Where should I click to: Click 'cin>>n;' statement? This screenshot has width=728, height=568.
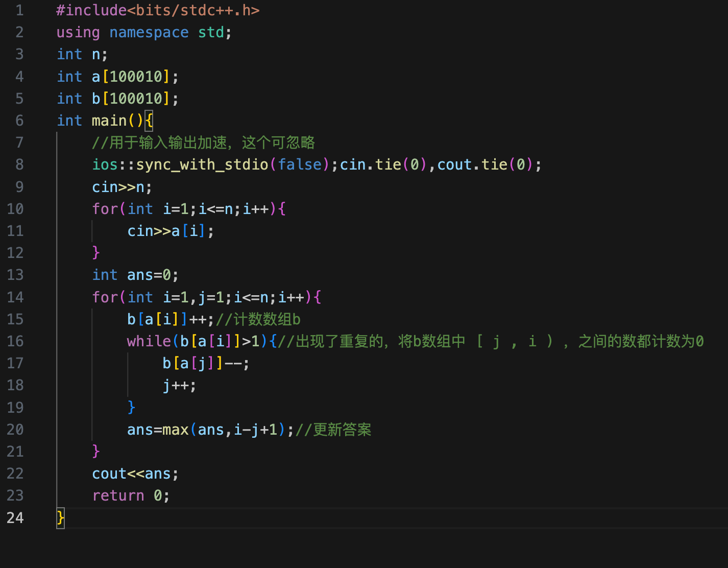click(x=122, y=187)
